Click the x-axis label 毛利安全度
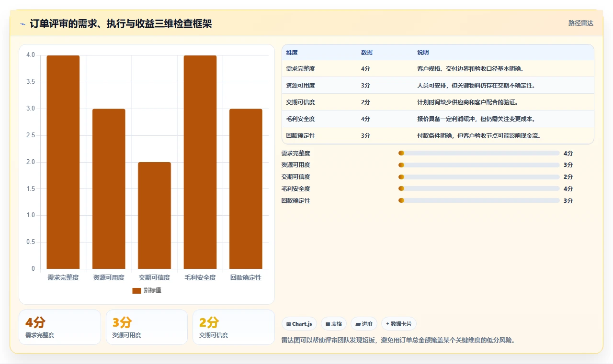The width and height of the screenshot is (613, 364). pyautogui.click(x=200, y=277)
